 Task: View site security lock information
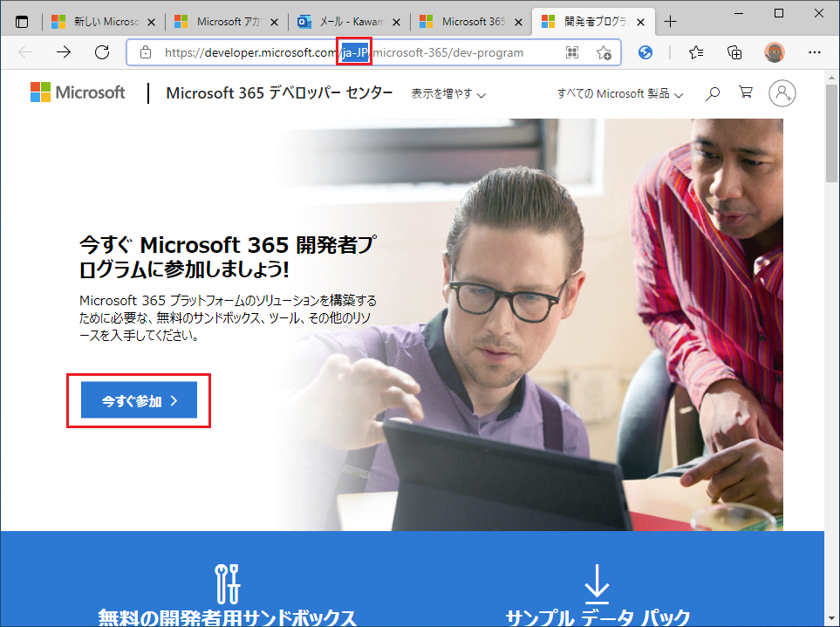(145, 52)
